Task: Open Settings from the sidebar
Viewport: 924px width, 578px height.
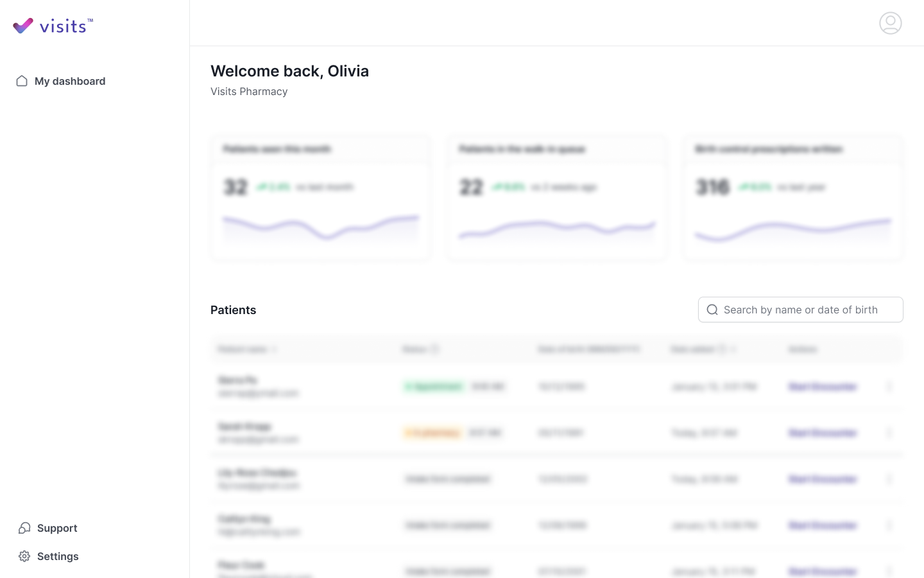Action: coord(58,556)
